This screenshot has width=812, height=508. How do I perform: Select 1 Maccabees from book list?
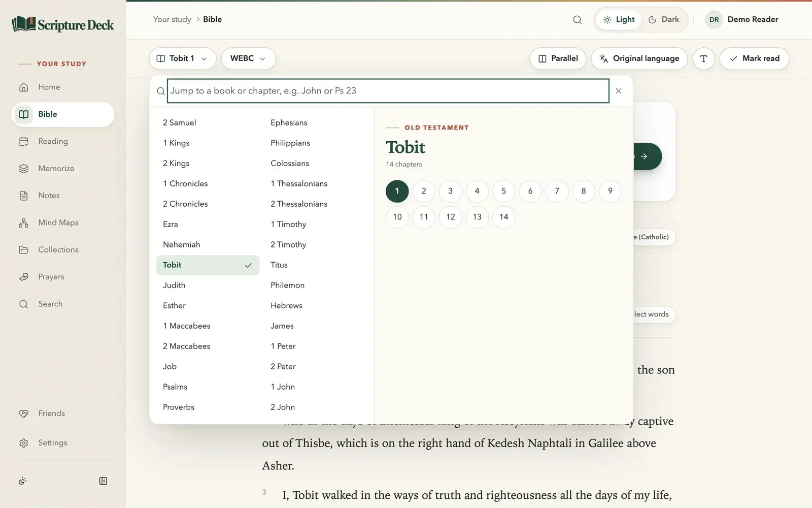[208, 326]
